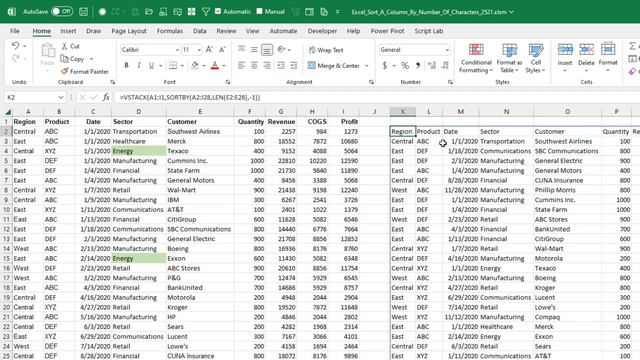Open Cell Styles gallery
This screenshot has width=640, height=360.
pos(536,58)
